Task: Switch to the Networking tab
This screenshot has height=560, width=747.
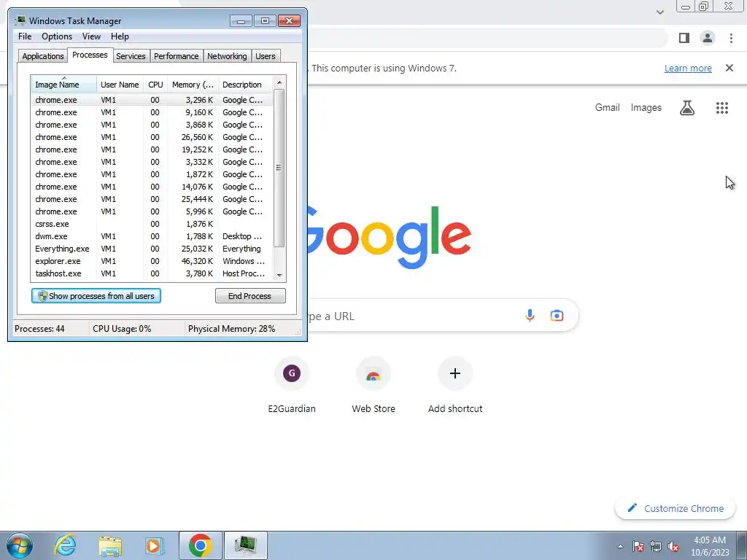Action: tap(227, 56)
